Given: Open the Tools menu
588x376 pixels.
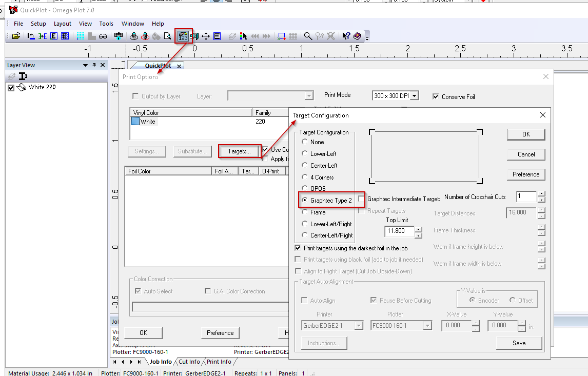Looking at the screenshot, I should click(106, 24).
